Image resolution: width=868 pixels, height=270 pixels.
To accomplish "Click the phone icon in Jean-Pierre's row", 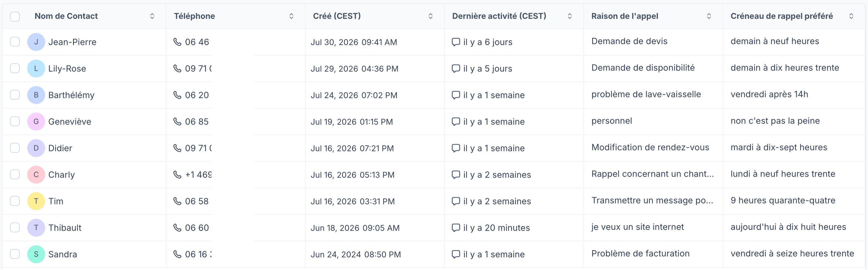I will pos(177,42).
